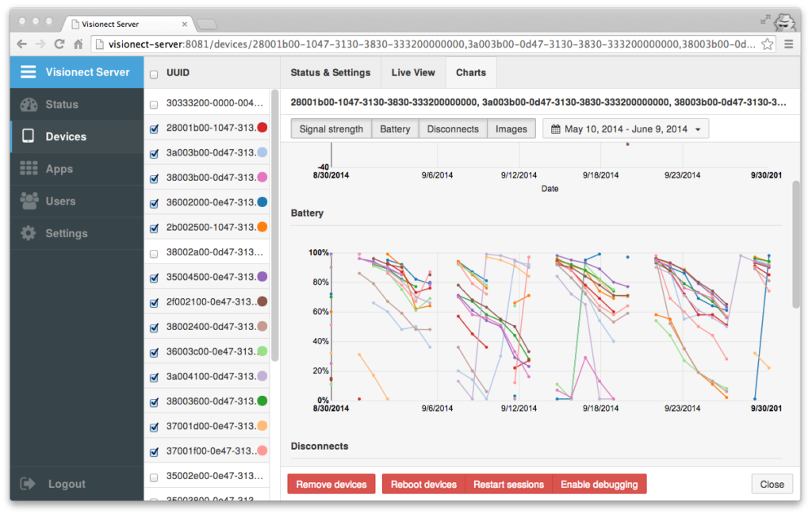Reload the page with the refresh icon

[59, 44]
